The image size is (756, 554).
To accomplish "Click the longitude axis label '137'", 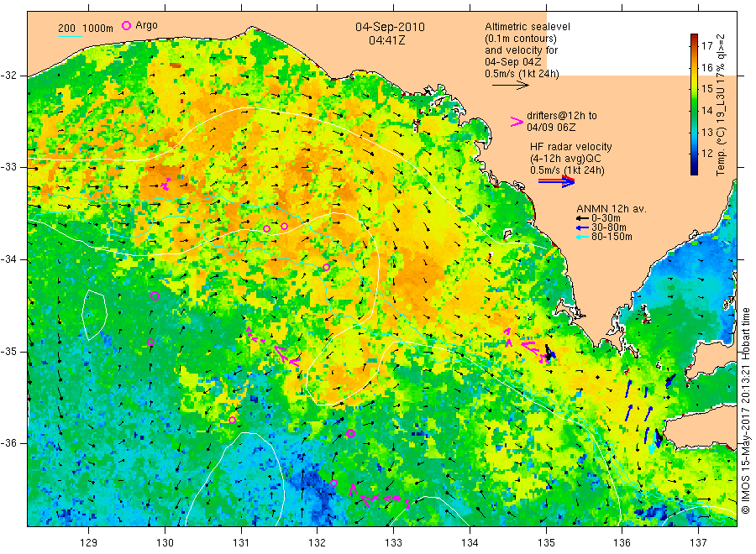I will (x=698, y=542).
